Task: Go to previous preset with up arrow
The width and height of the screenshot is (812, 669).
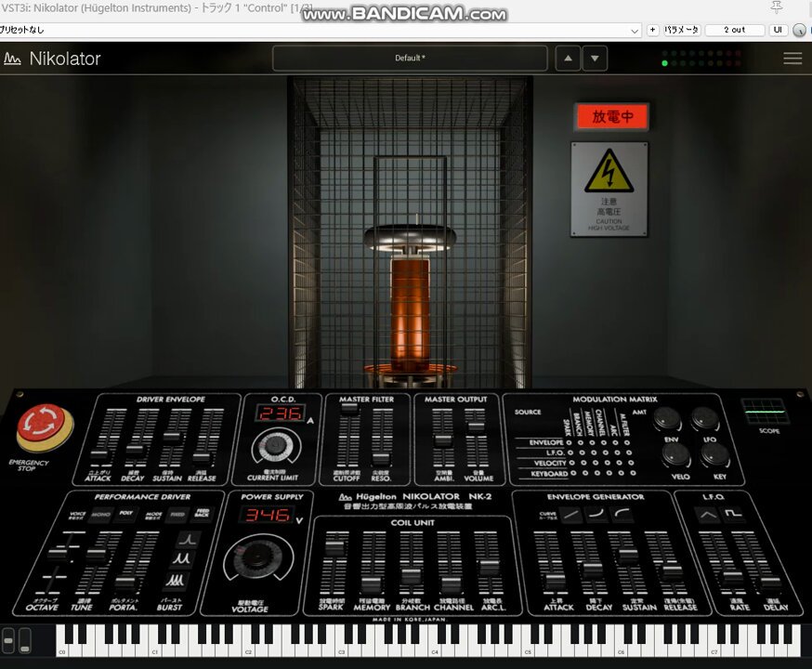Action: (x=568, y=59)
